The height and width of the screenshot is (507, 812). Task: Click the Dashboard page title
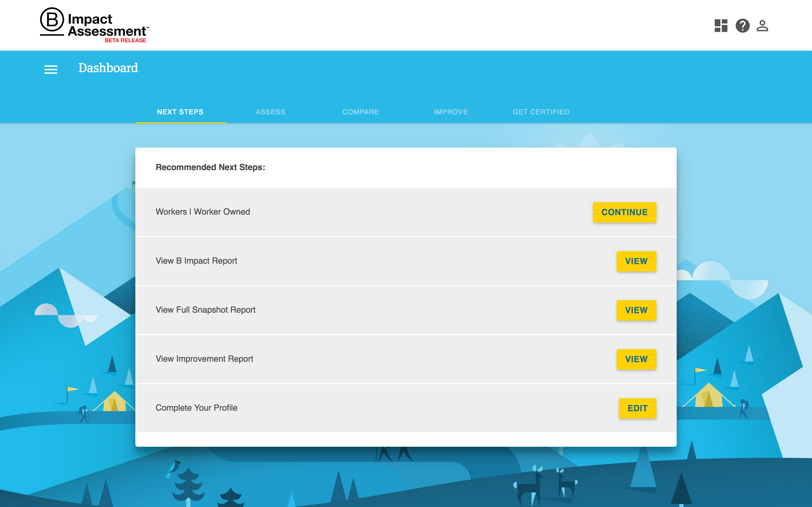[108, 68]
